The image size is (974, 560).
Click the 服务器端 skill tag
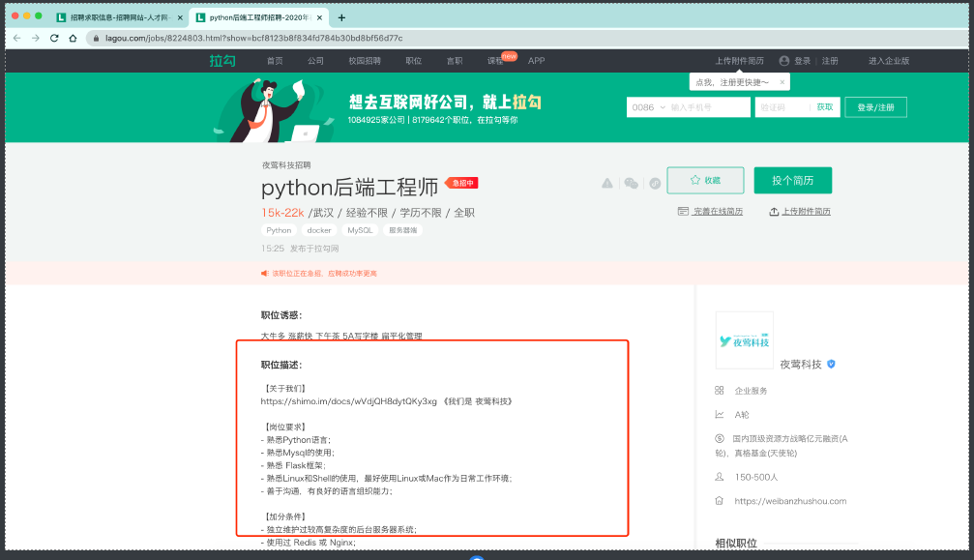403,230
